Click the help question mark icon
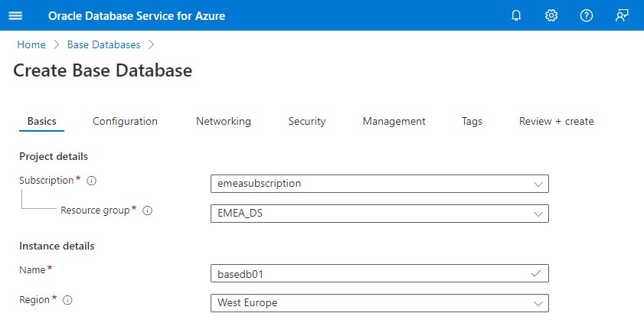The image size is (644, 323). coord(587,15)
